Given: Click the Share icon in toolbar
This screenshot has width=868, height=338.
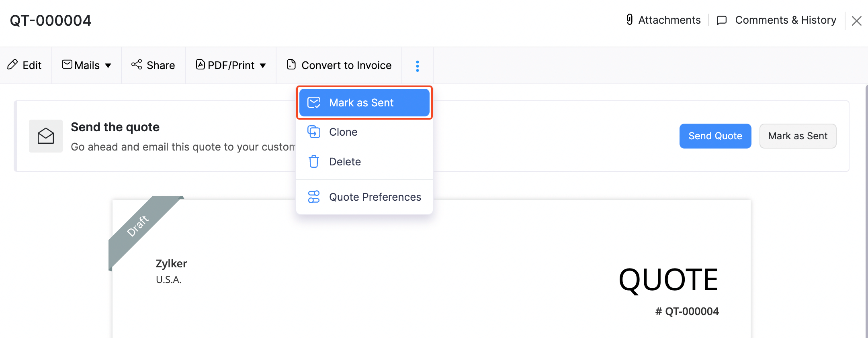Looking at the screenshot, I should point(137,65).
